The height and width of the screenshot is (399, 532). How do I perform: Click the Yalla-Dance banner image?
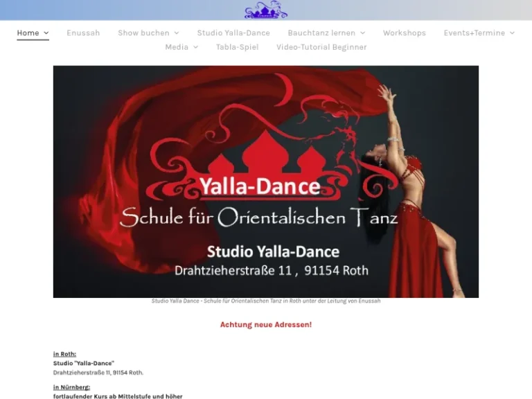click(266, 181)
